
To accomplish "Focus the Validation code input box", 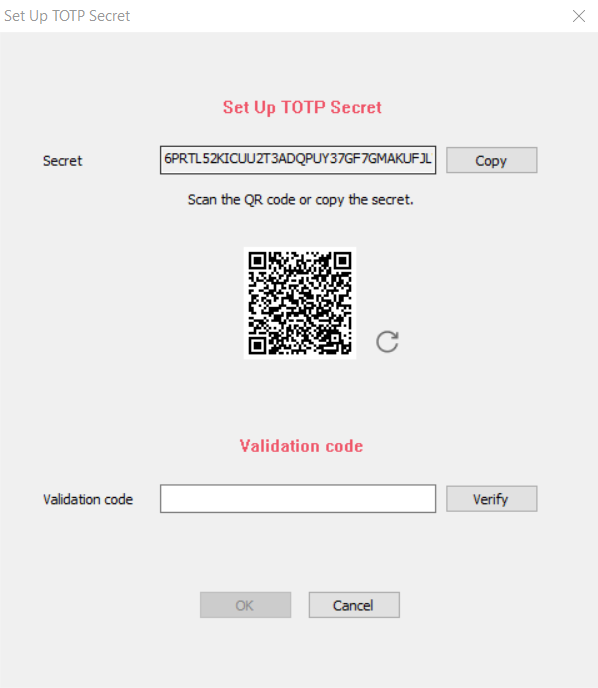I will pos(298,499).
